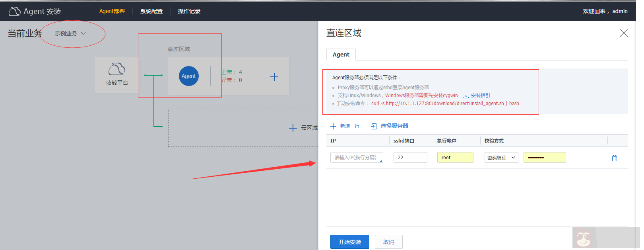644x250 pixels.
Task: Click the curl manual install command
Action: click(x=445, y=104)
